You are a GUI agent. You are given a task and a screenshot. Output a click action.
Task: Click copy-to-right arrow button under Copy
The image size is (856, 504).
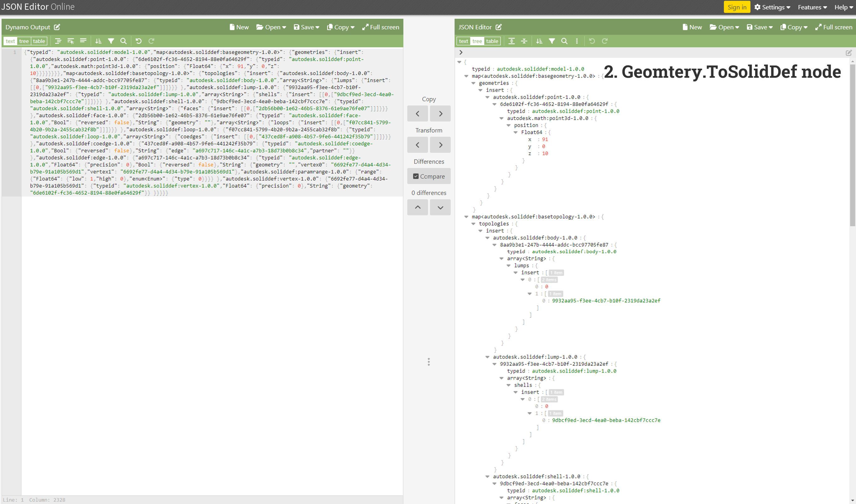pyautogui.click(x=440, y=114)
